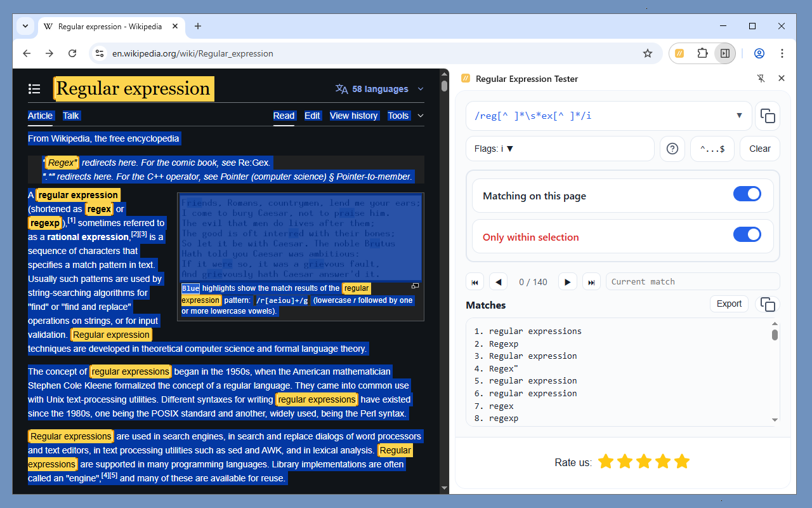Close the Regular expression browser tab
The image size is (812, 508).
(174, 27)
